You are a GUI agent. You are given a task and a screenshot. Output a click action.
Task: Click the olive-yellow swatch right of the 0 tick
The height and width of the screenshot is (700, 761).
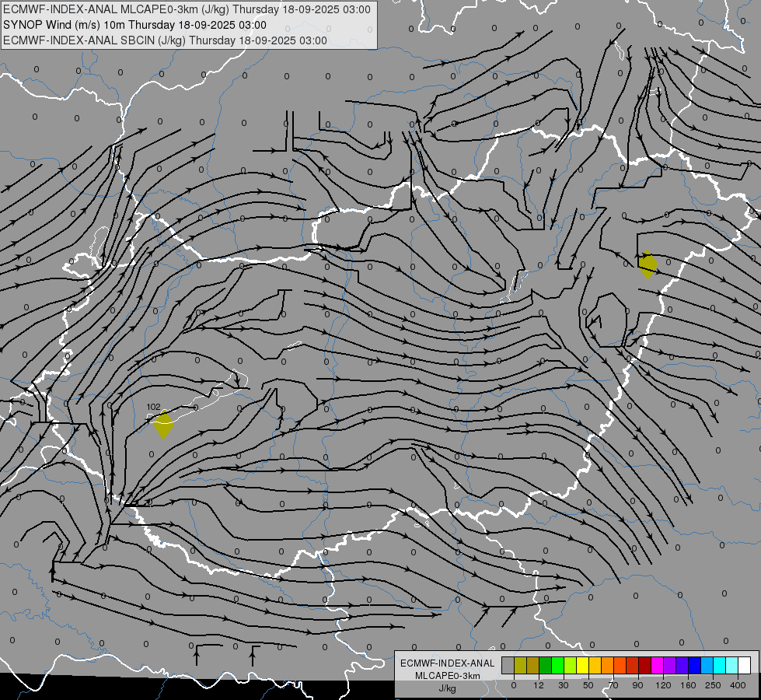click(x=520, y=665)
